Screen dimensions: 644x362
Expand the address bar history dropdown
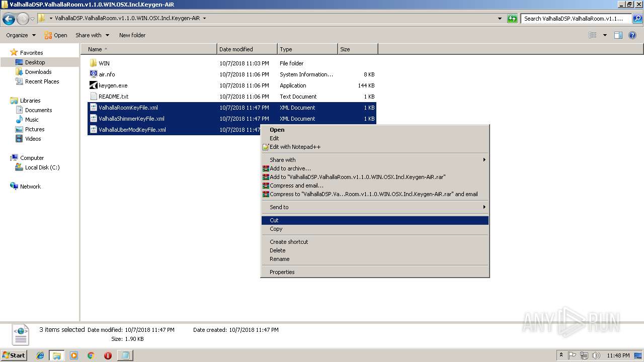point(500,19)
